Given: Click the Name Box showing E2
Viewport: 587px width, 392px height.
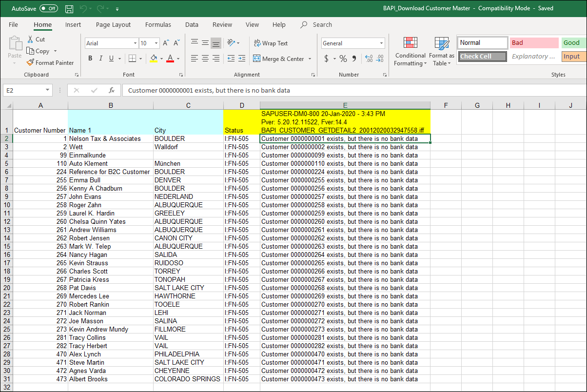Looking at the screenshot, I should coord(23,90).
